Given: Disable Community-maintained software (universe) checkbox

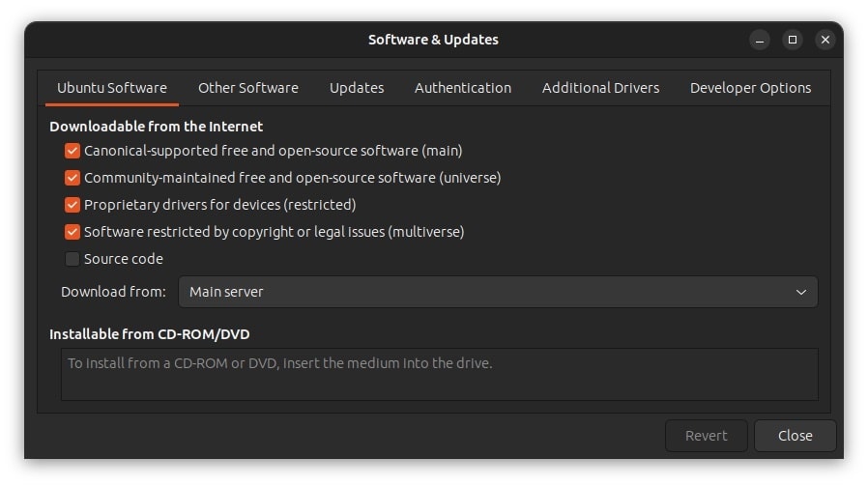Looking at the screenshot, I should [72, 178].
